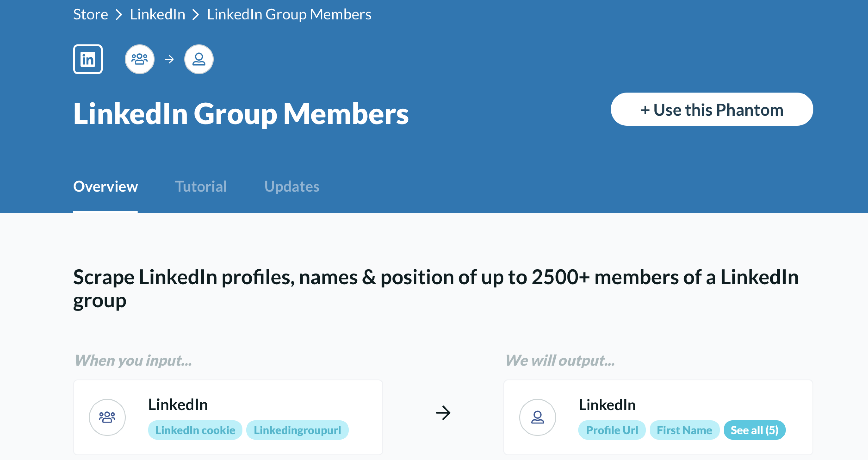Image resolution: width=868 pixels, height=460 pixels.
Task: Click the Use this Phantom button
Action: point(712,109)
